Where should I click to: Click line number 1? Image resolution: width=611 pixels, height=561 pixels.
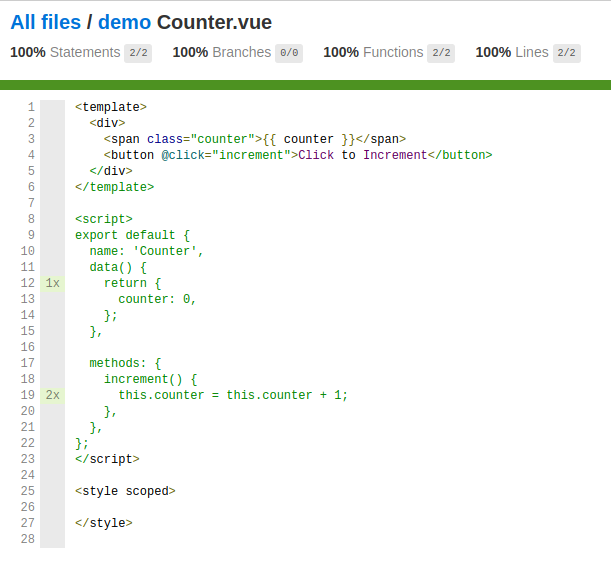coord(31,107)
